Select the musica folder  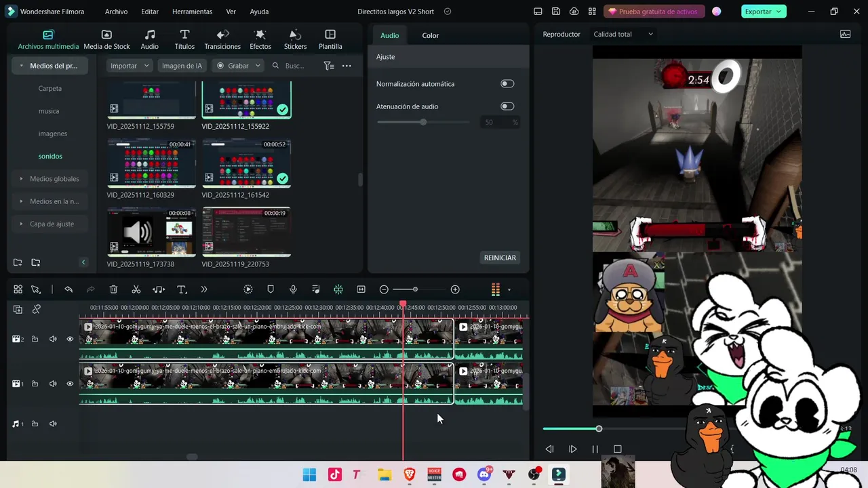[x=49, y=111]
